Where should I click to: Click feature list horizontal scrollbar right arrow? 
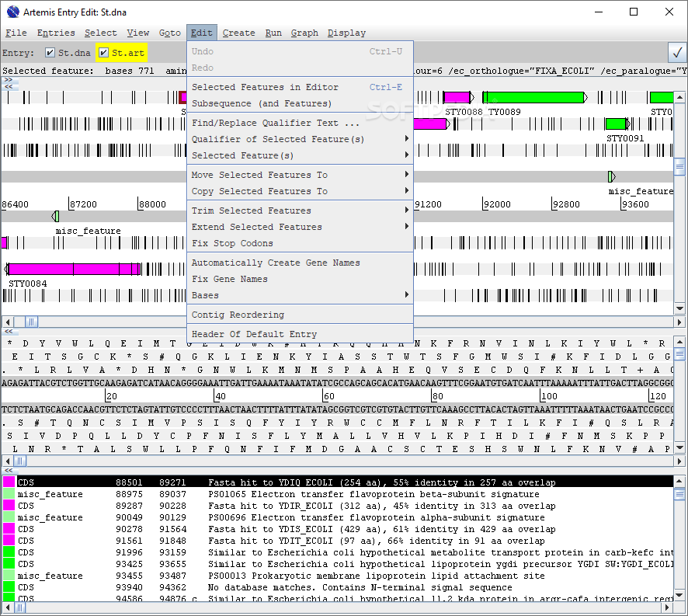click(x=667, y=607)
